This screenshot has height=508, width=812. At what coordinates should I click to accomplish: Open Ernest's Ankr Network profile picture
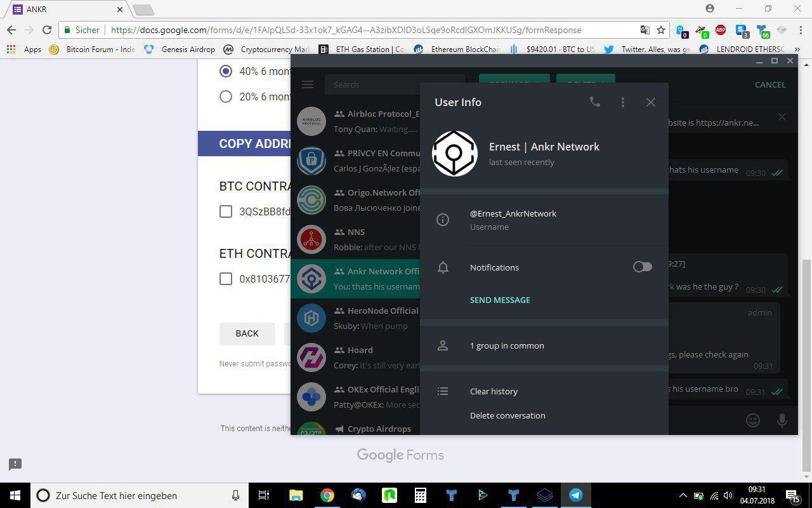pyautogui.click(x=455, y=154)
